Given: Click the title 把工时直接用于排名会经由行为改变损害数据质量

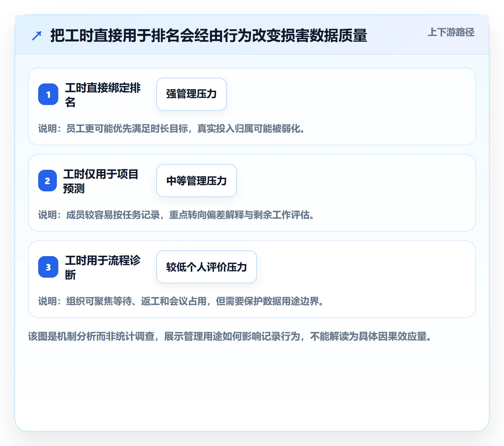Looking at the screenshot, I should (x=209, y=36).
